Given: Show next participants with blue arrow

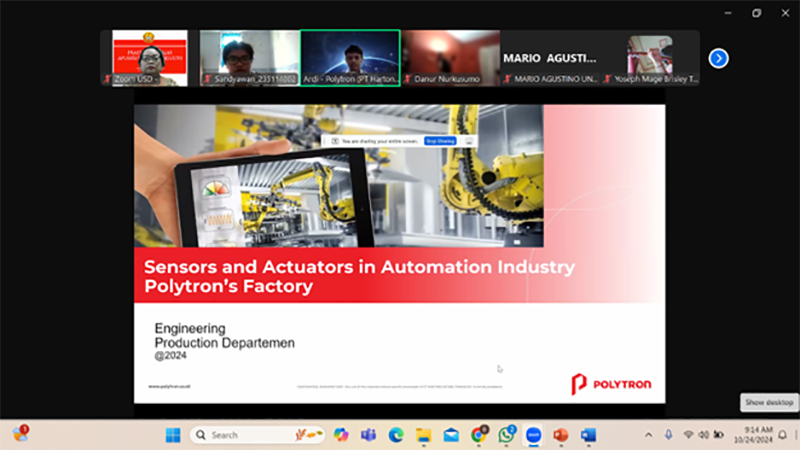Looking at the screenshot, I should pos(718,58).
